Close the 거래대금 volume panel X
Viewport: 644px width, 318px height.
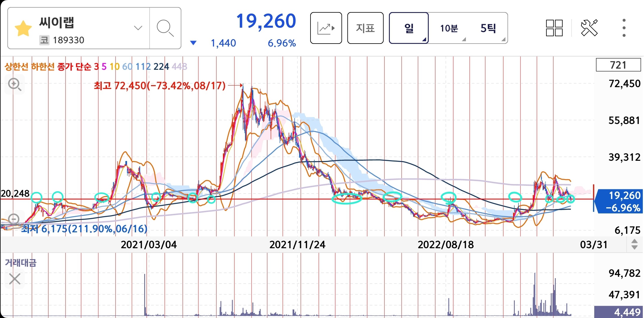click(x=15, y=279)
